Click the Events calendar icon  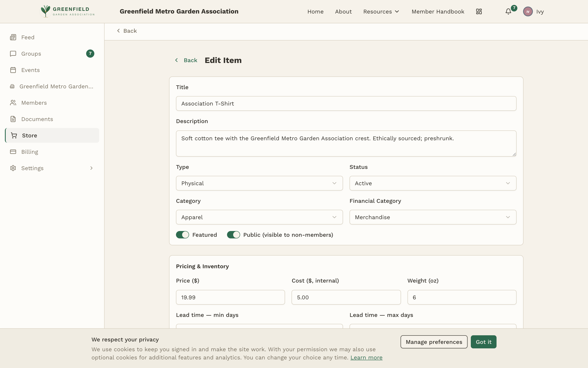click(x=13, y=70)
